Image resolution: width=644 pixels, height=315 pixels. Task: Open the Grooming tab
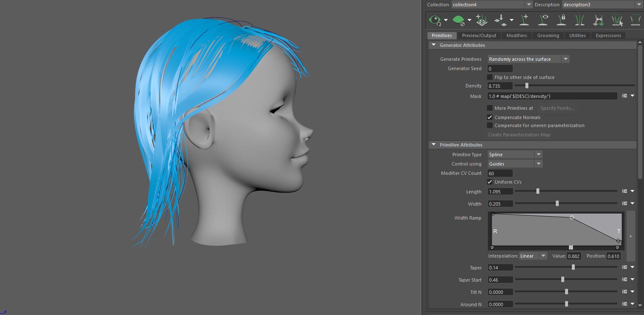click(548, 35)
